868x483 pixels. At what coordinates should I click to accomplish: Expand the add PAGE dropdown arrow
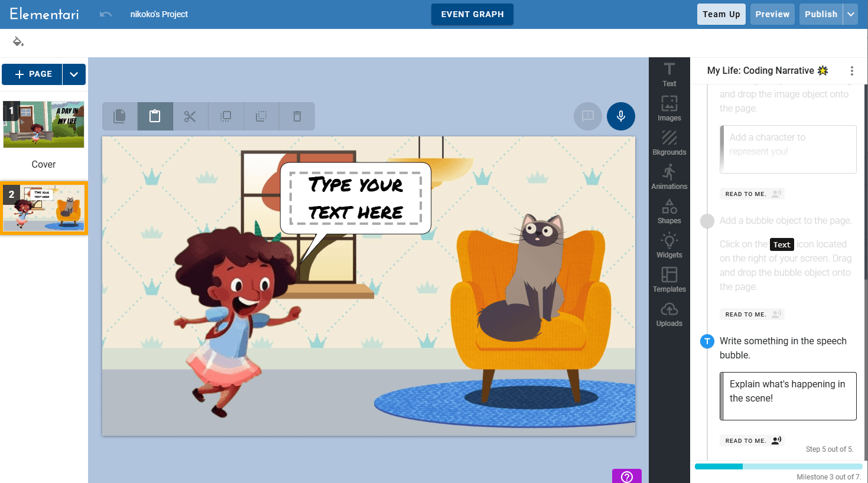74,74
